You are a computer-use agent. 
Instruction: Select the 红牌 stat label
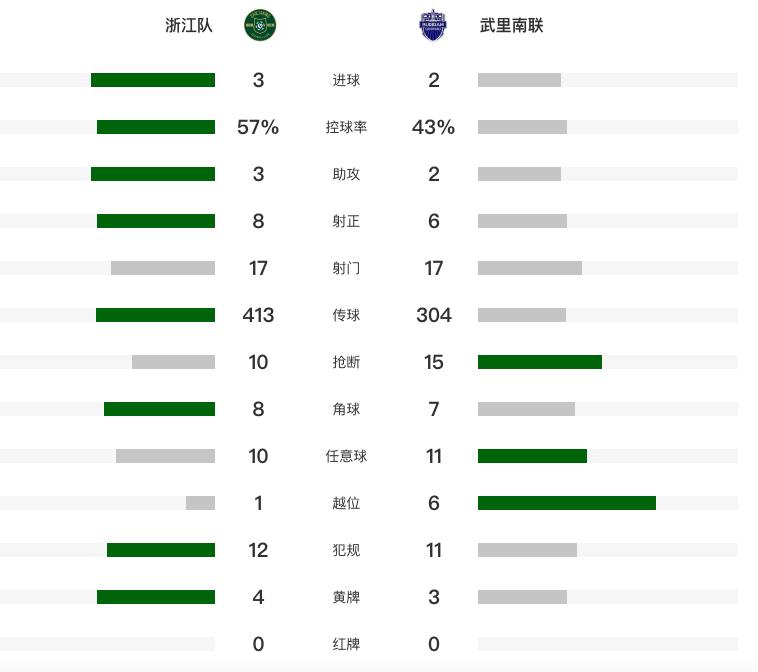(346, 644)
